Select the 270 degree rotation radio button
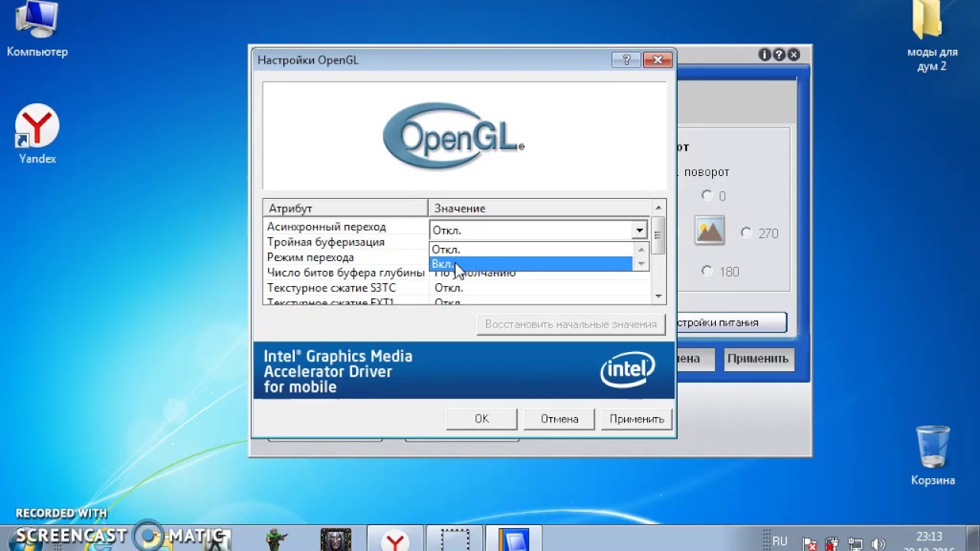The width and height of the screenshot is (980, 551). [746, 233]
